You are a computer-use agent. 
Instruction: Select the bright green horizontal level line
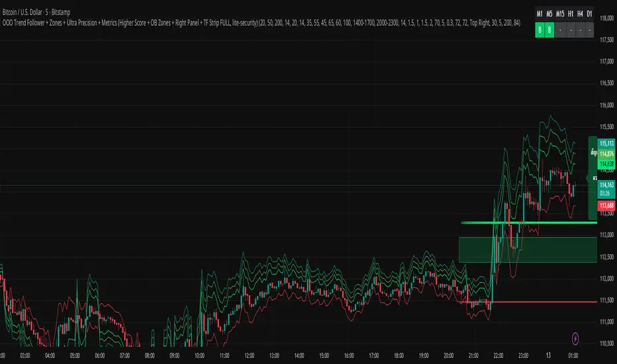click(529, 223)
